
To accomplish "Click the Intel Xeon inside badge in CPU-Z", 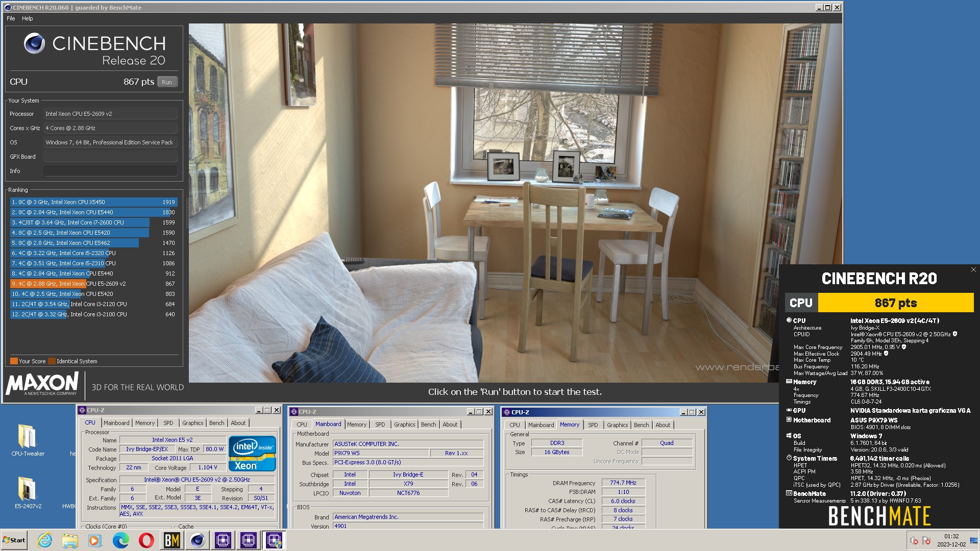I will (252, 453).
